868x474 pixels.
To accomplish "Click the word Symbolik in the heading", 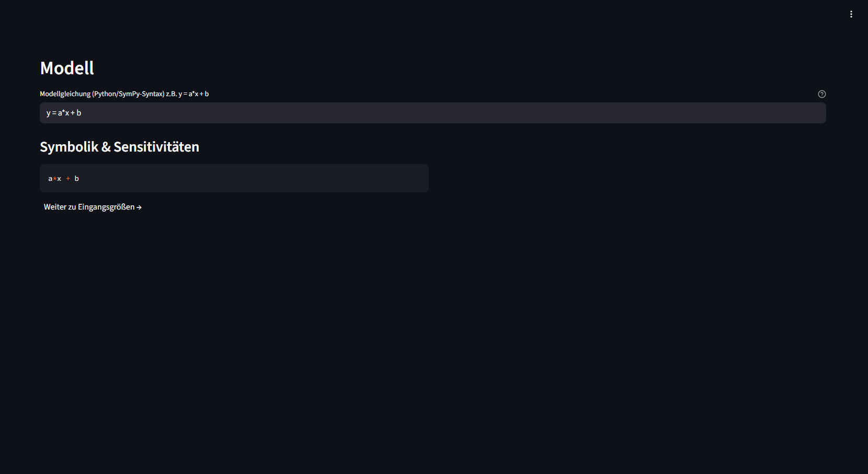I will 69,147.
